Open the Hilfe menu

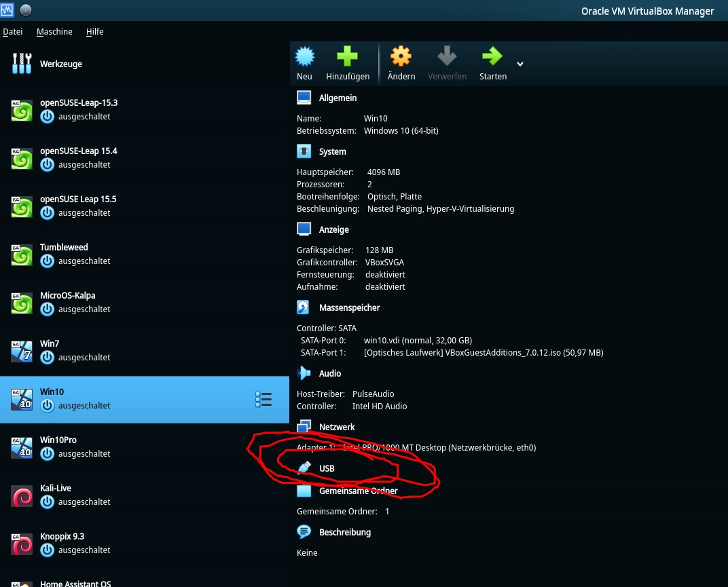[x=94, y=31]
